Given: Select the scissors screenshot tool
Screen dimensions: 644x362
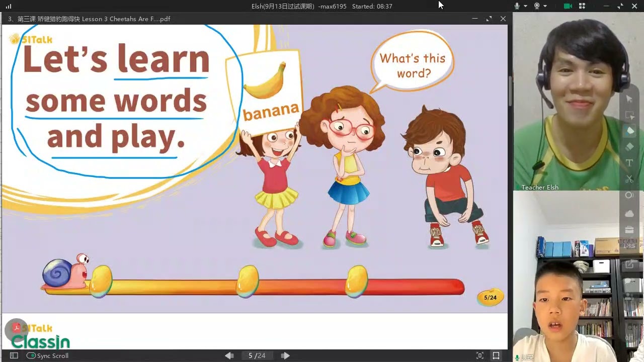Looking at the screenshot, I should click(x=629, y=179).
